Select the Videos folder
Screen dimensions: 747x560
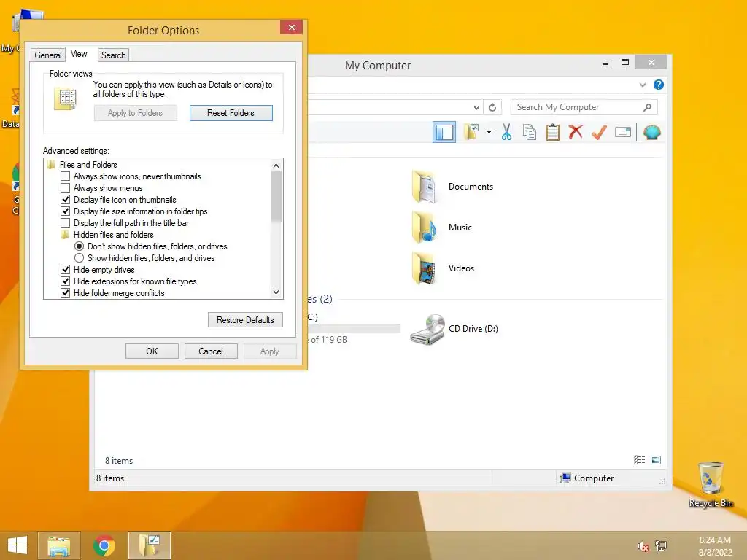tap(443, 268)
